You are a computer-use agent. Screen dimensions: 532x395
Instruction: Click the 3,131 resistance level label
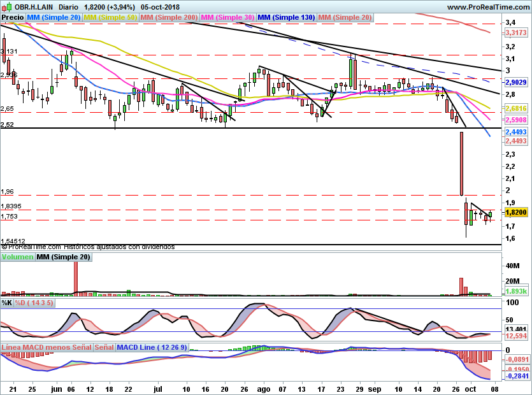[x=9, y=52]
